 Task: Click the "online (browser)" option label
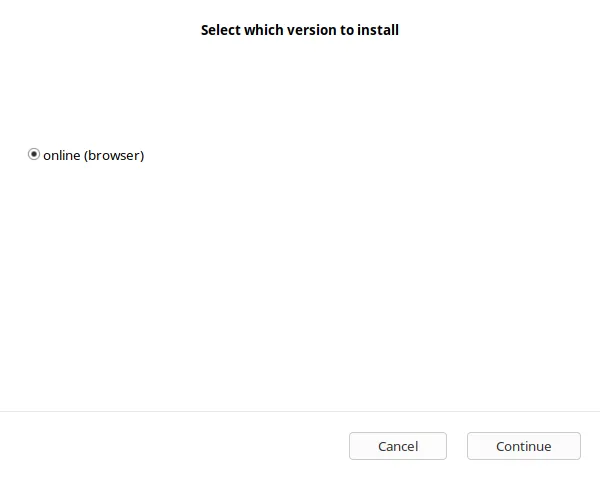click(x=93, y=155)
